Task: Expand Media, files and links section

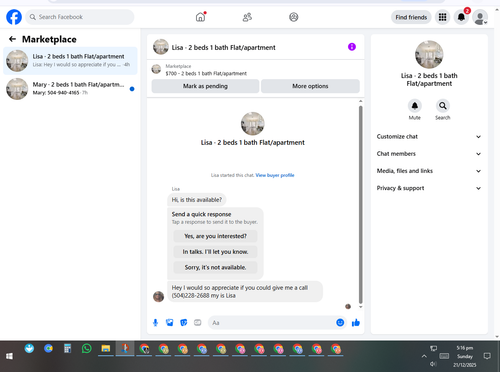Action: (429, 171)
